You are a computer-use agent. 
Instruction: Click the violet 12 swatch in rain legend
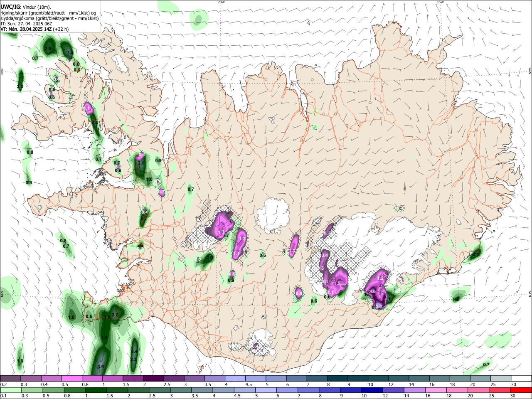pos(394,390)
